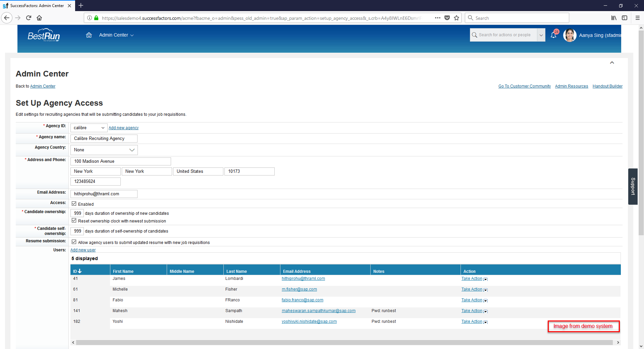
Task: Click Add new agency link
Action: 123,128
